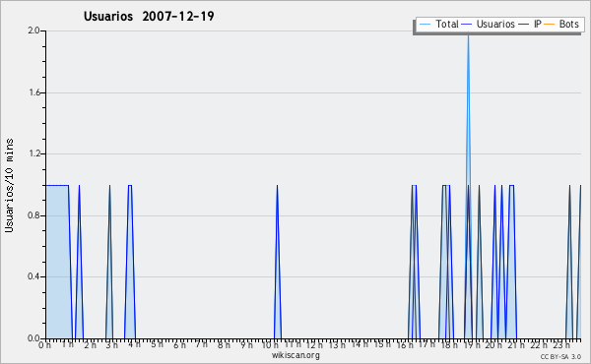This screenshot has width=591, height=364.
Task: Click the orange Bots legend line
Action: pos(550,25)
